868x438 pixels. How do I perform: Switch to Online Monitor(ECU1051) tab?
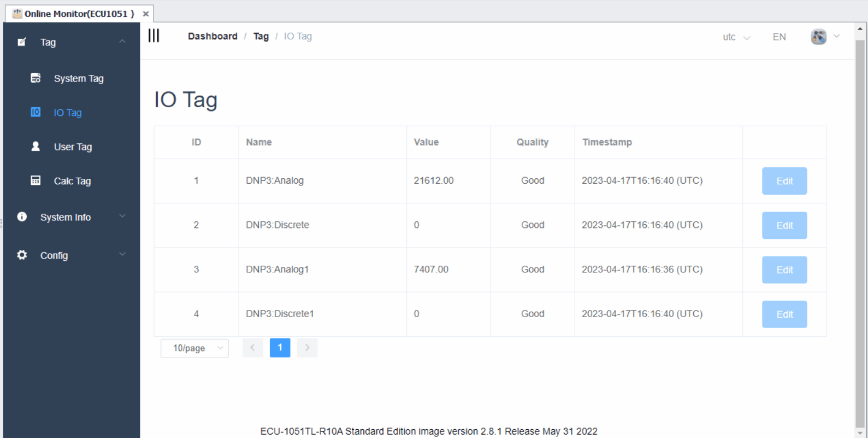point(79,14)
